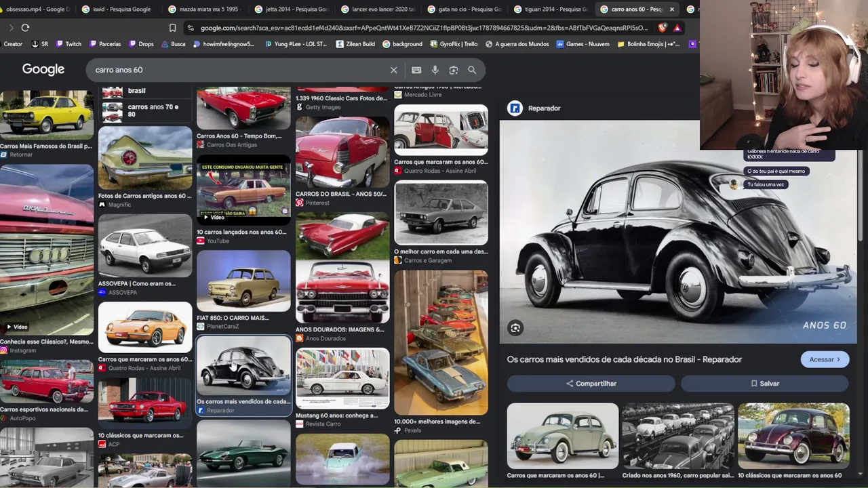
Task: Open Bolinha Emojis bookmarks folder
Action: point(648,44)
